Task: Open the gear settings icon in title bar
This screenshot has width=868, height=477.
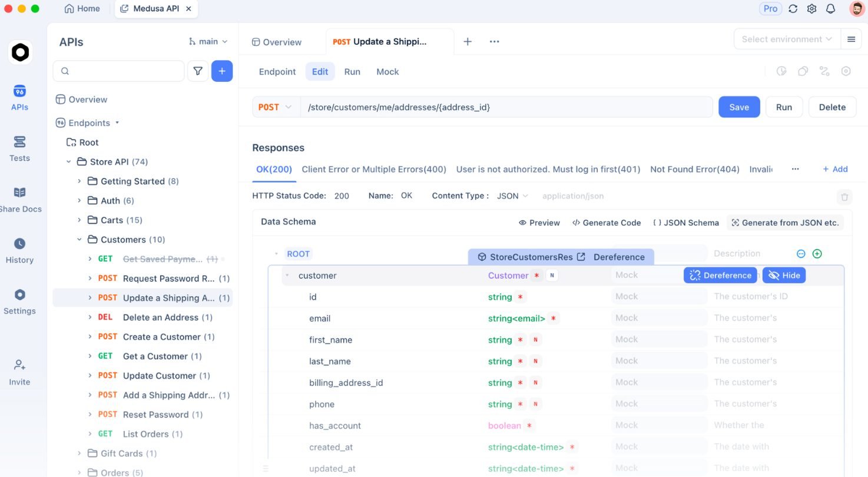Action: click(811, 9)
